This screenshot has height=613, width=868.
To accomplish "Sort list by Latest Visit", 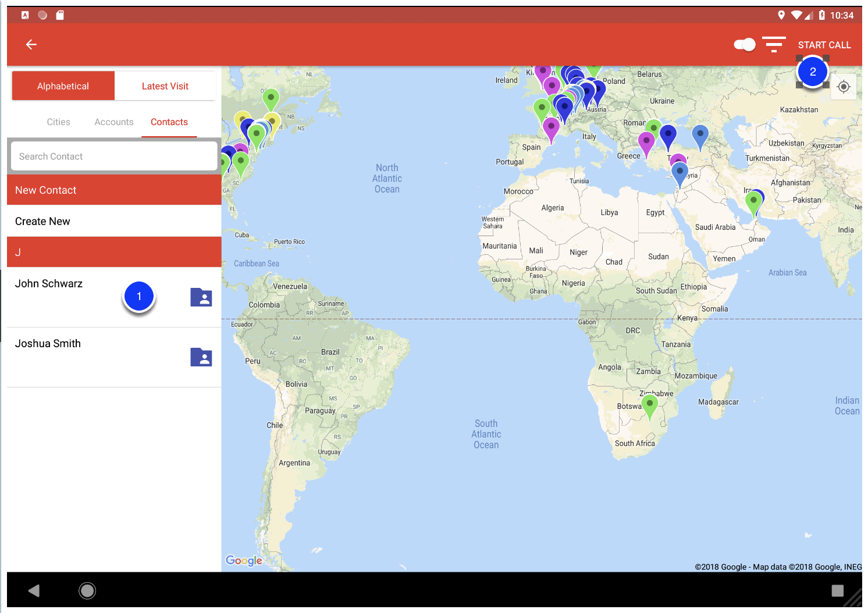I will (x=165, y=86).
